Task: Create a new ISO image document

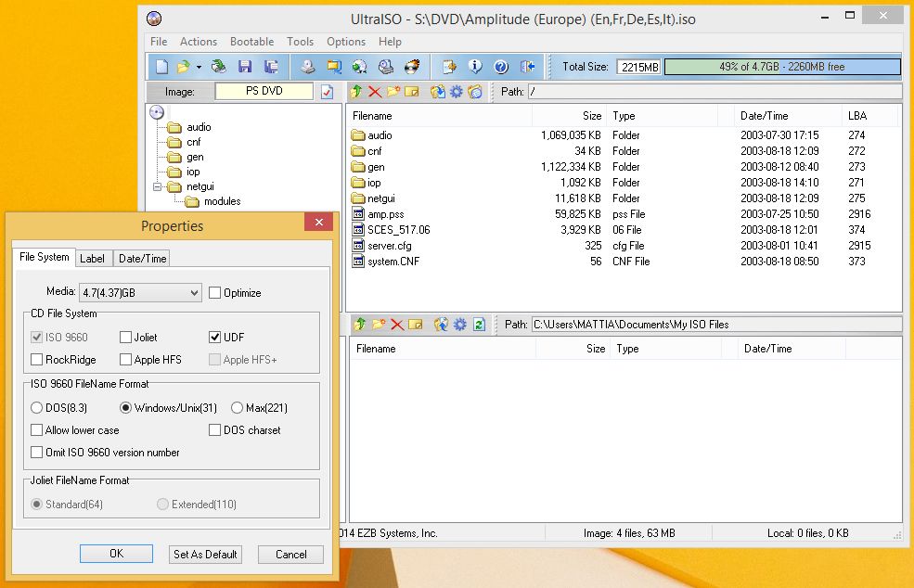Action: coord(162,66)
